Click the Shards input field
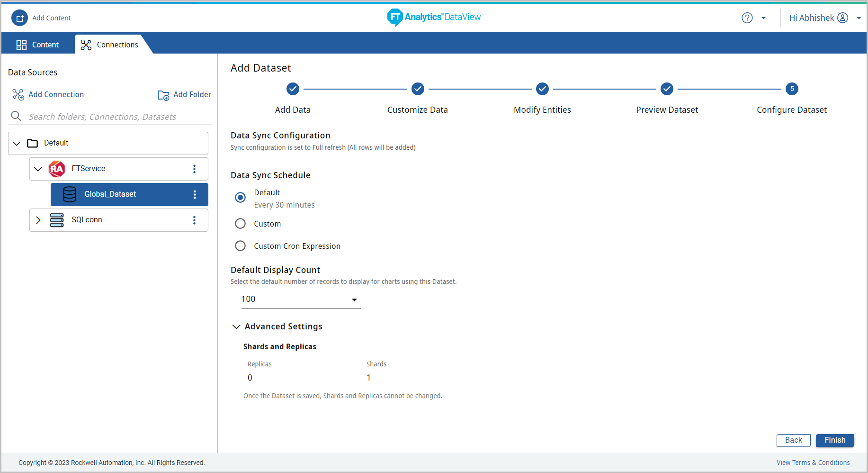Image resolution: width=868 pixels, height=473 pixels. coord(421,378)
